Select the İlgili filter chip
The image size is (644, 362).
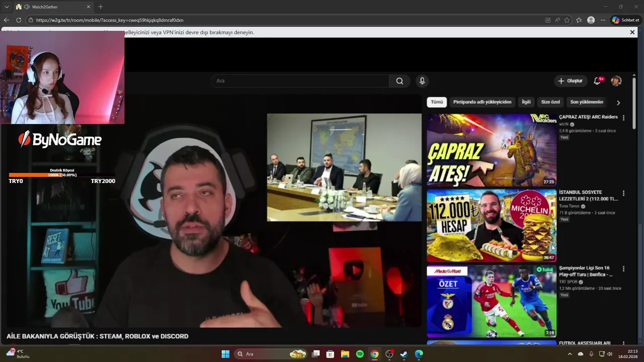point(526,102)
